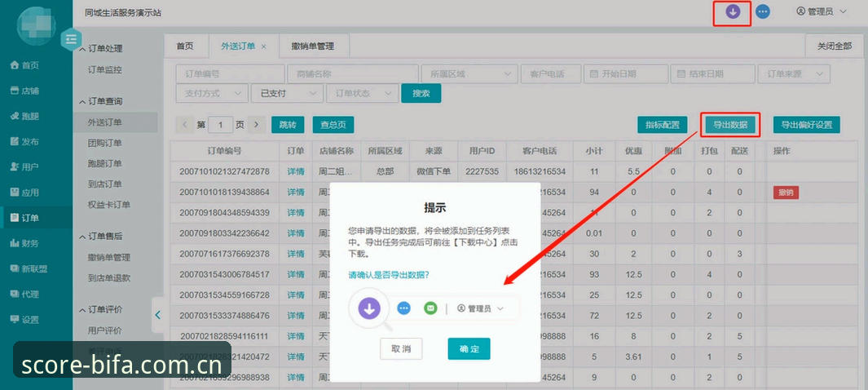
Task: Click the 导出数据 button
Action: tap(731, 125)
